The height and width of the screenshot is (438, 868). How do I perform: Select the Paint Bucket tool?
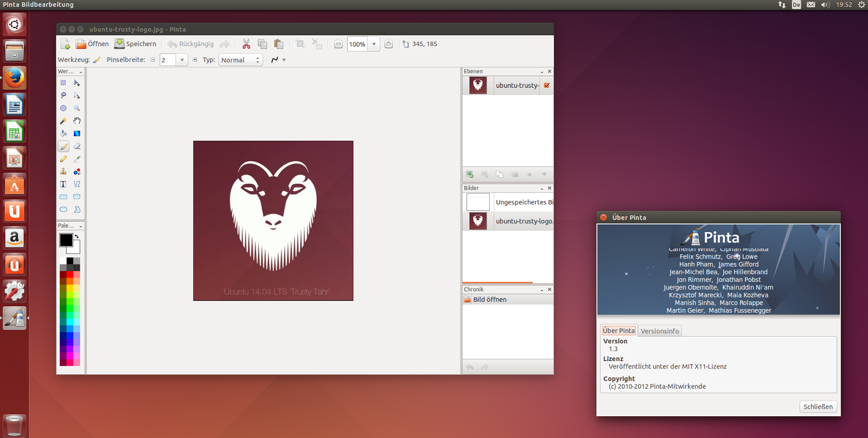[x=63, y=133]
